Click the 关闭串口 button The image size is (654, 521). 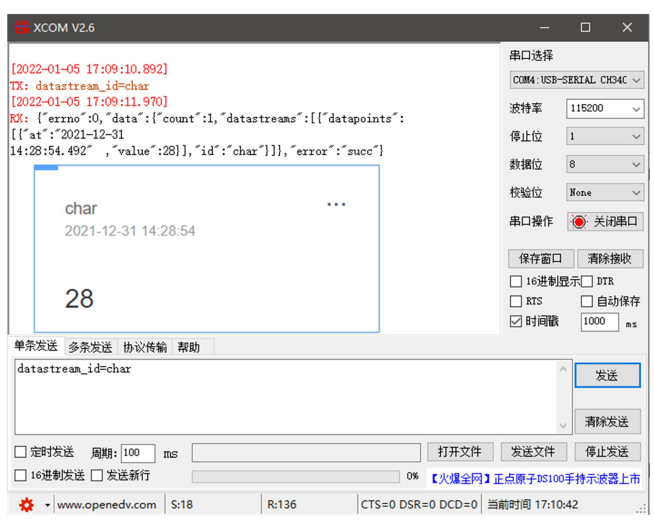[605, 221]
